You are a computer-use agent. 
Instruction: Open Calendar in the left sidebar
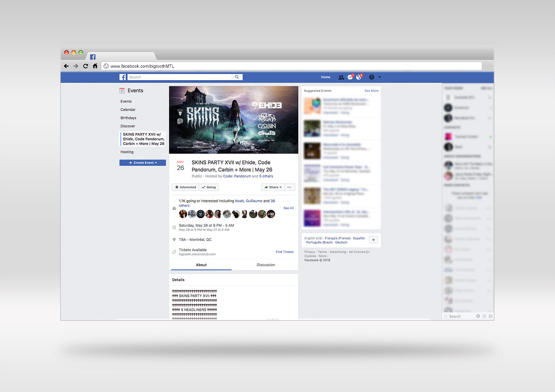point(128,110)
